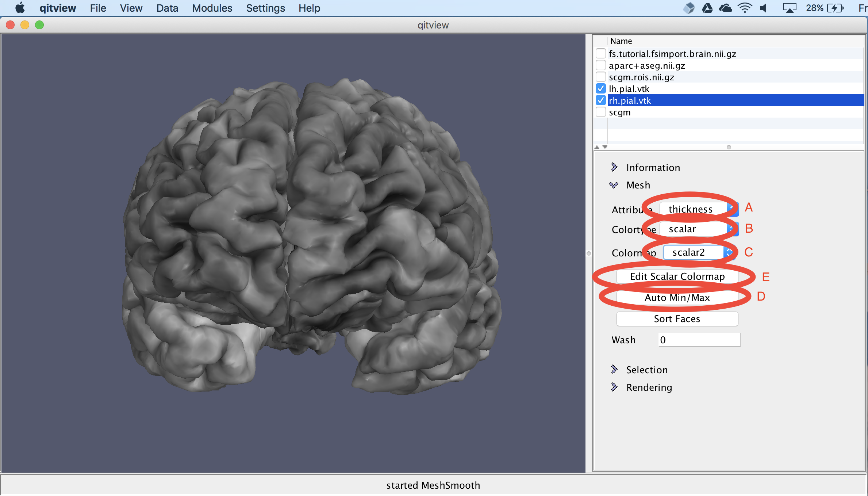Click the Wash value input field

coord(699,340)
